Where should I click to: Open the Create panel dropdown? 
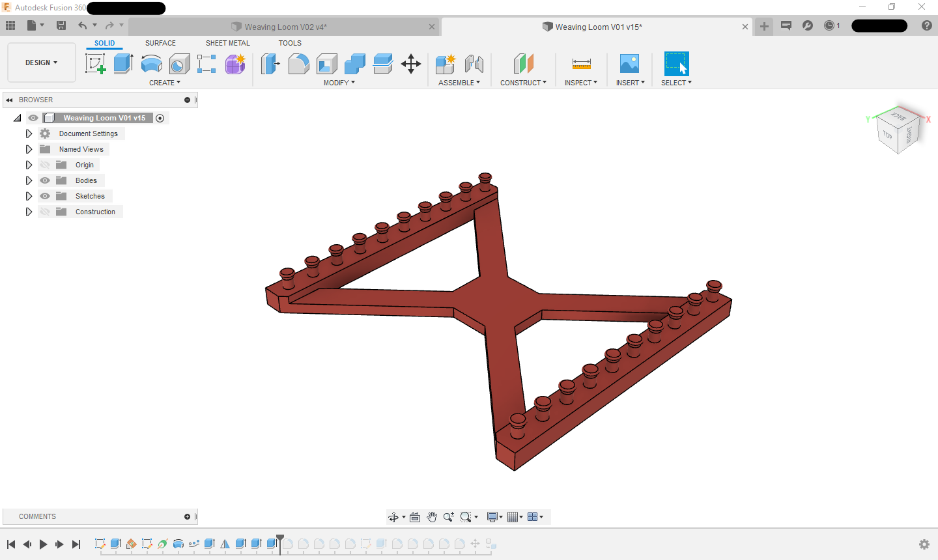165,82
